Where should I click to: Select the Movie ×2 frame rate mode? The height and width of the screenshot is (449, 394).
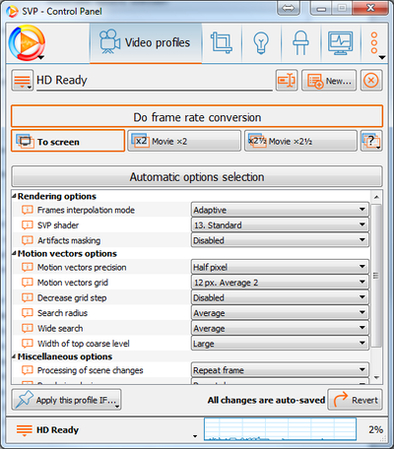click(x=184, y=141)
